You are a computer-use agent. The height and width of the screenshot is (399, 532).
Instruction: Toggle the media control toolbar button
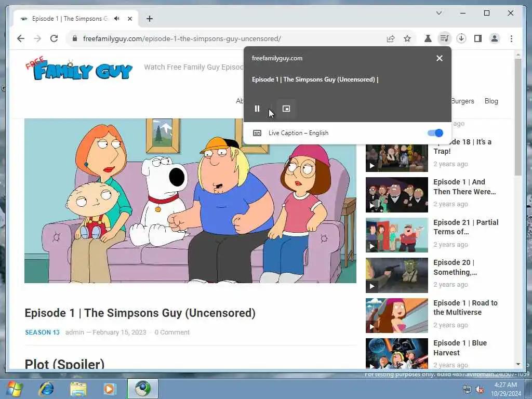[x=445, y=38]
